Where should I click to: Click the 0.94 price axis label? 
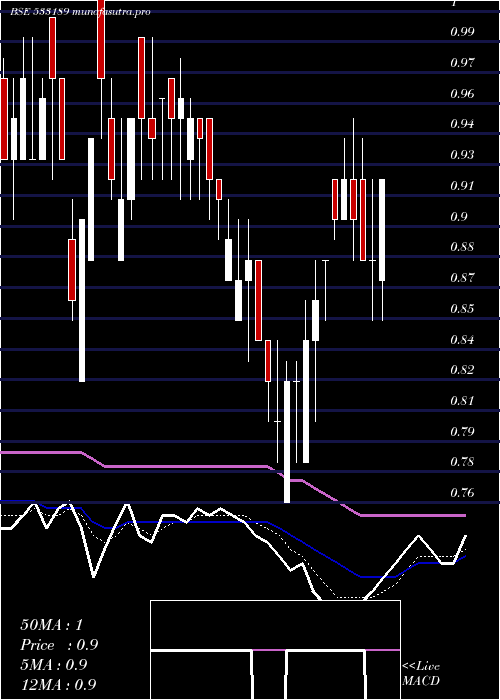pyautogui.click(x=462, y=124)
